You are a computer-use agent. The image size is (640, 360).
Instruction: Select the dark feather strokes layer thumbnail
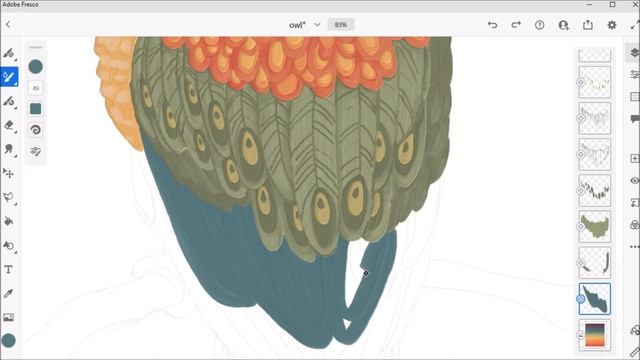(595, 190)
